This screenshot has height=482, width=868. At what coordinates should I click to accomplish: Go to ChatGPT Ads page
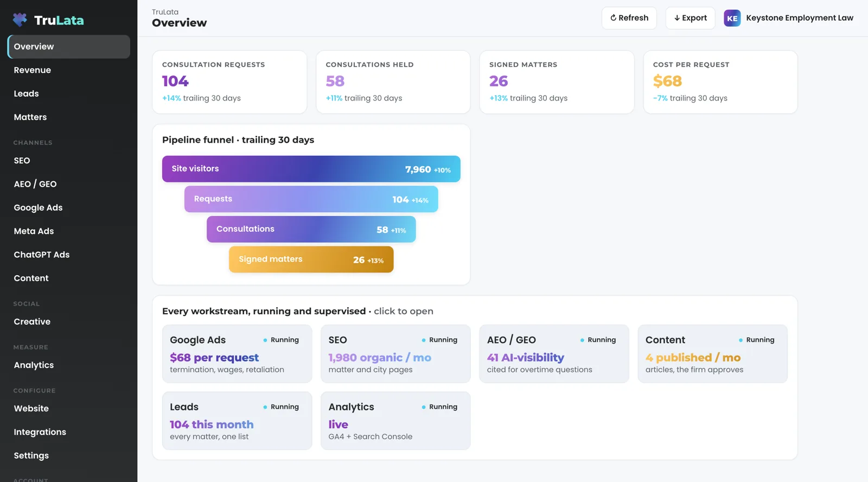69,255
